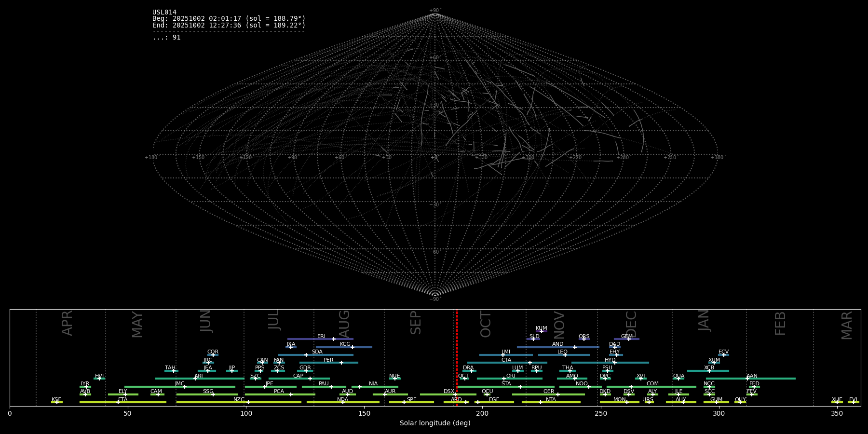Click the EVI shower label
The height and width of the screenshot is (434, 868).
tap(853, 400)
